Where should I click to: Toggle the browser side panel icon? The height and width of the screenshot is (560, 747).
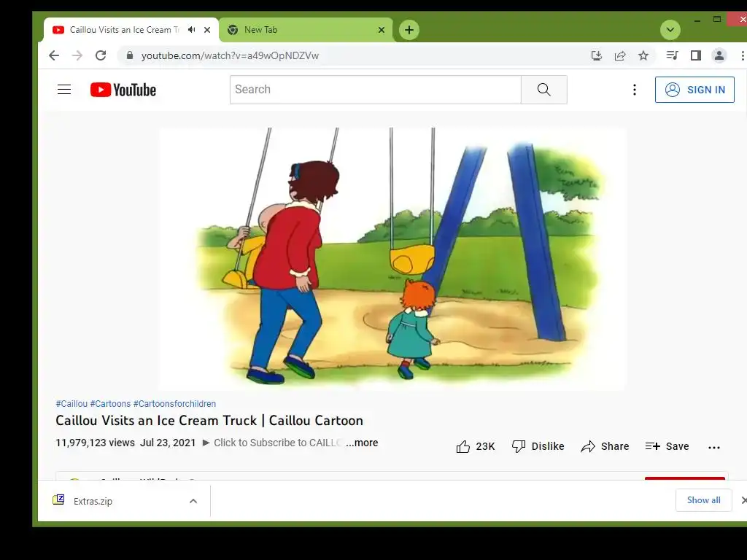[695, 55]
